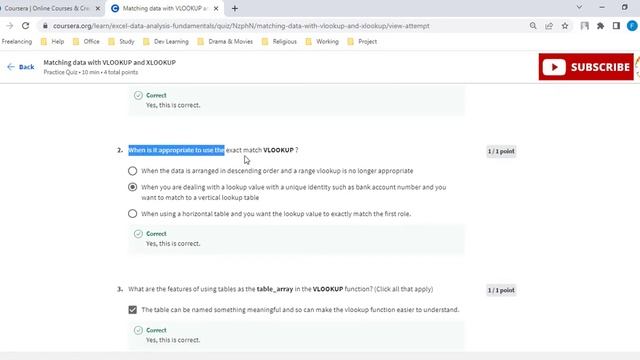The width and height of the screenshot is (640, 360).
Task: Select the Matching data with VLOOKUP tab
Action: [x=165, y=8]
